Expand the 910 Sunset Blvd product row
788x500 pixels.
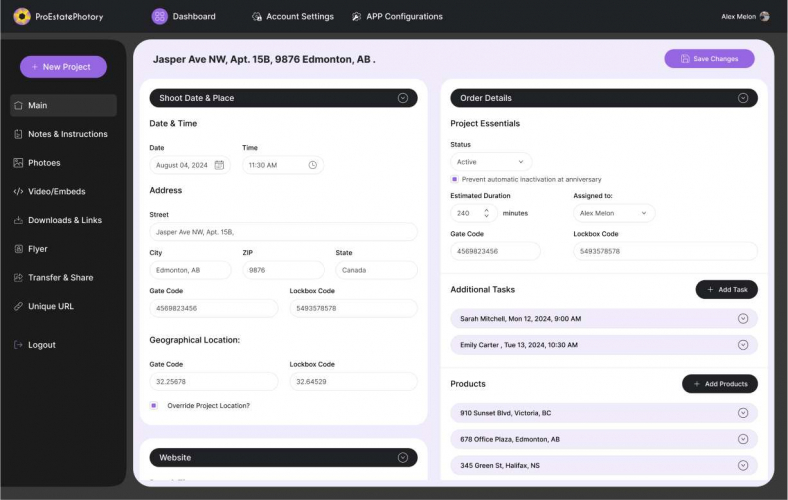[x=743, y=413]
